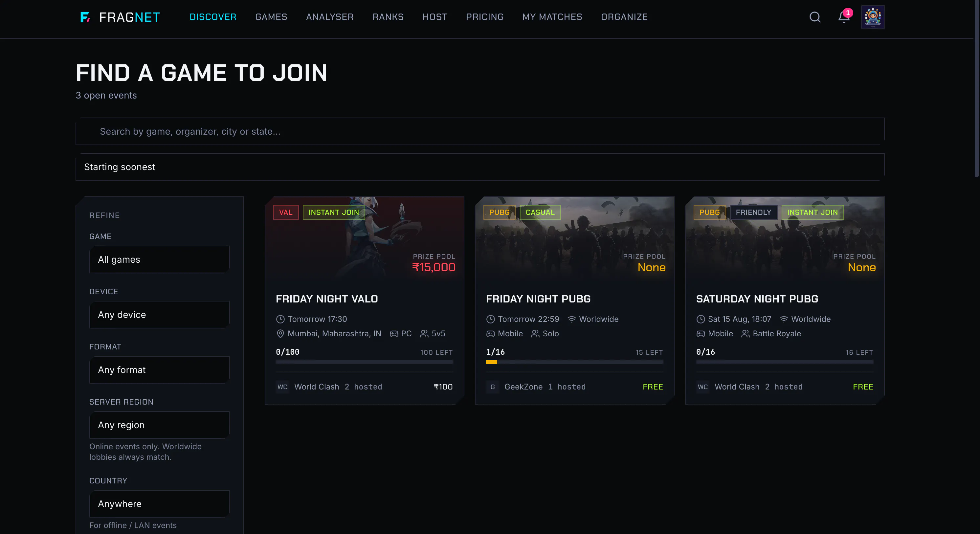980x534 pixels.
Task: Open the Organize page
Action: (x=624, y=17)
